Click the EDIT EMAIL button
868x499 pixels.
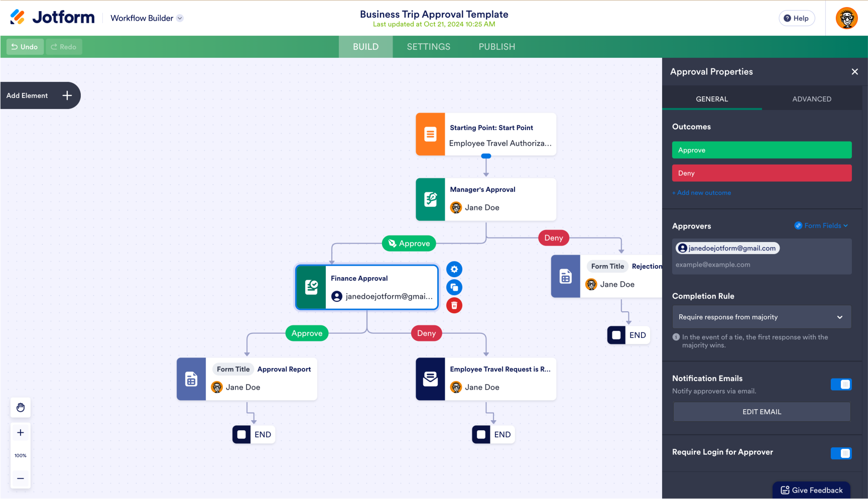[762, 412]
